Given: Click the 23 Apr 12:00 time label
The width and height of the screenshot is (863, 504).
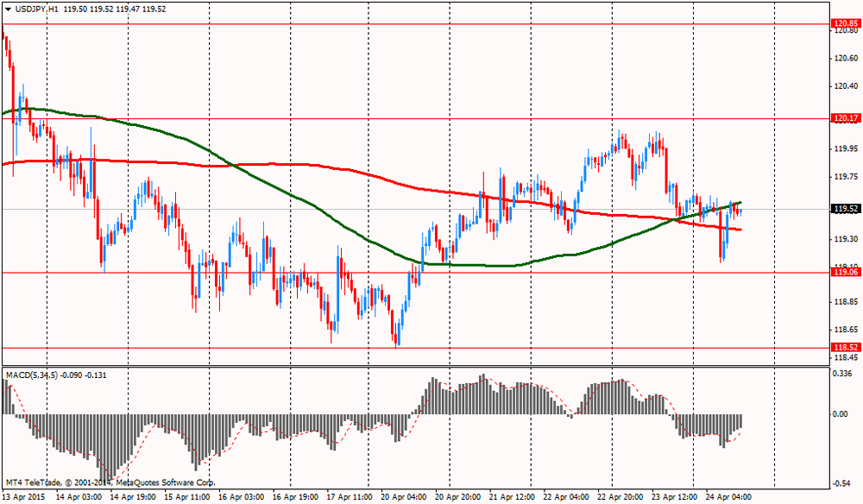Looking at the screenshot, I should [674, 497].
